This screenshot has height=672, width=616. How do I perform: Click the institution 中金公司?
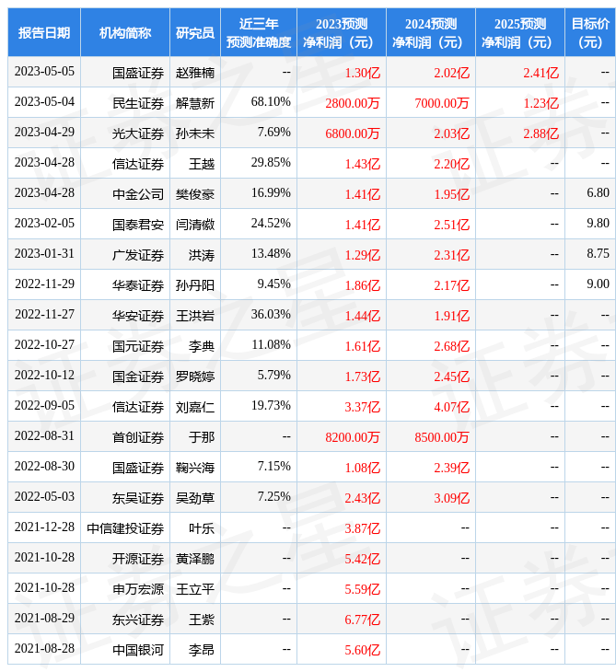coord(138,194)
